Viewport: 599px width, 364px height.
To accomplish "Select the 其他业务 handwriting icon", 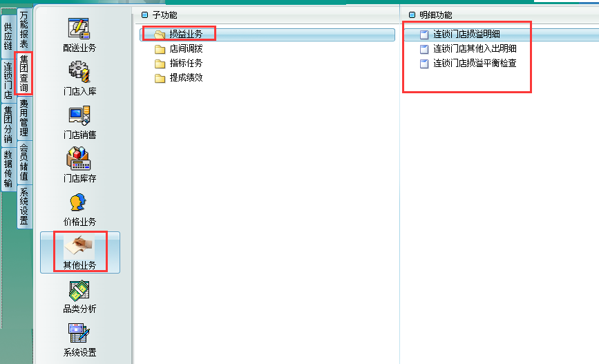I will pos(79,246).
